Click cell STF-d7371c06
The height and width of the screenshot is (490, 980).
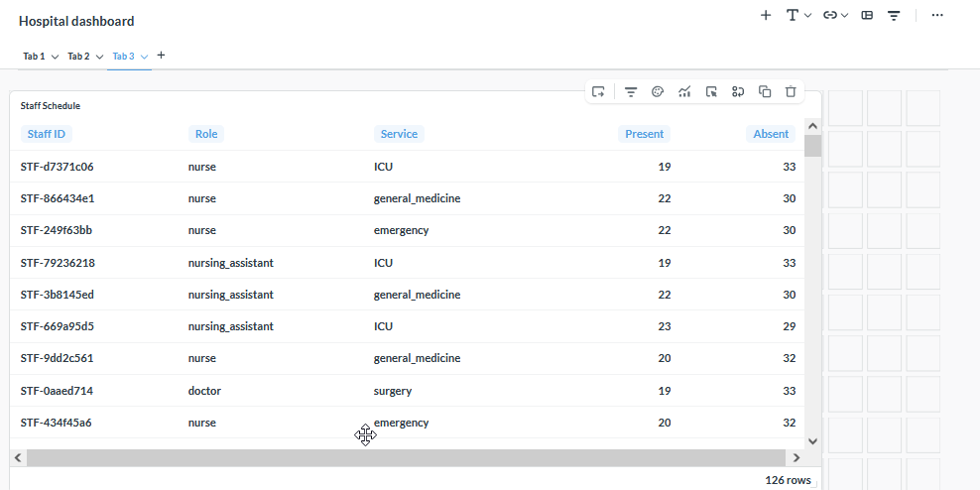point(57,167)
